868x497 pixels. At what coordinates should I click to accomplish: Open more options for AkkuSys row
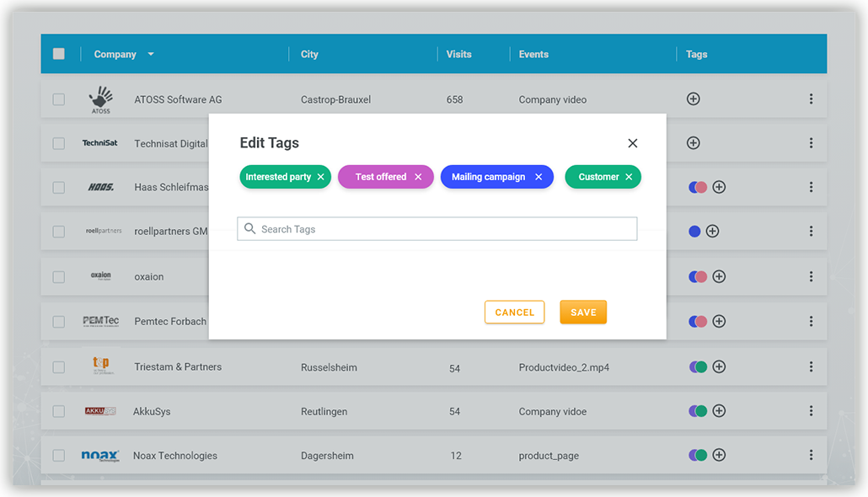point(811,411)
